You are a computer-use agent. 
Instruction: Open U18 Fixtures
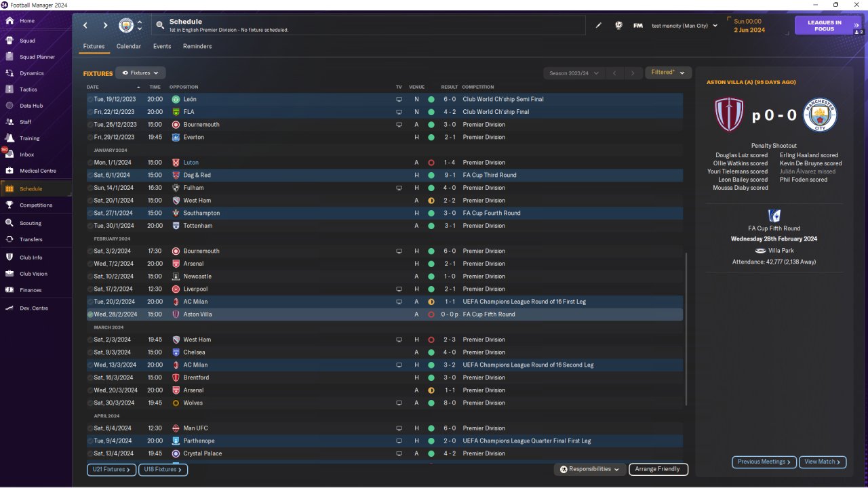coord(163,469)
